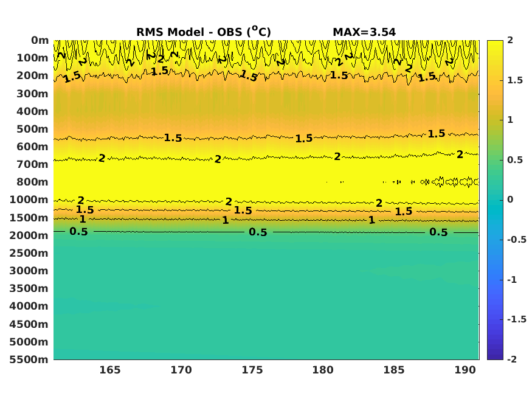Pick the "1500m" depth axis label
532x399 pixels.
coord(29,218)
